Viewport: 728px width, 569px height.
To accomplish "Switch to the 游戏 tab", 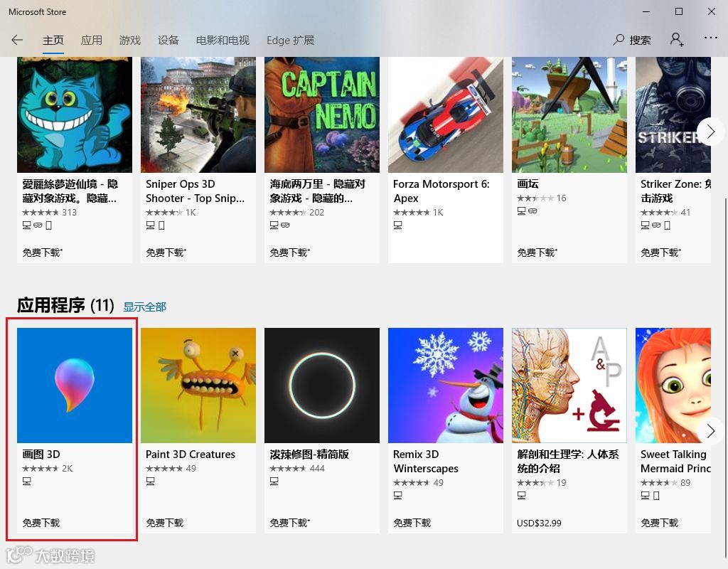I will 129,41.
